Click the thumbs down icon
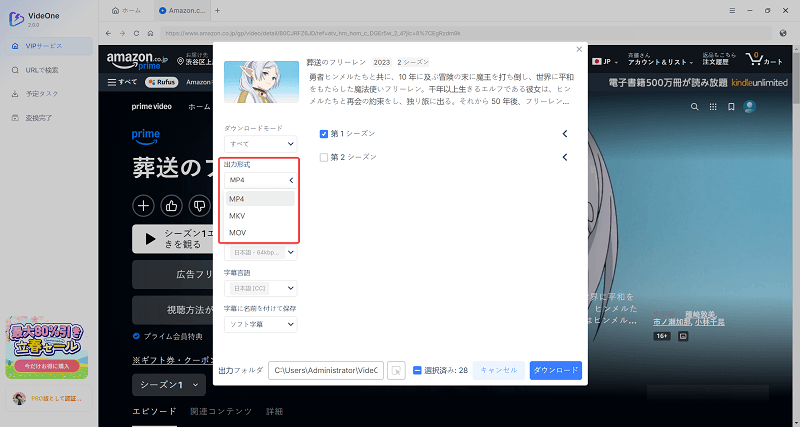The height and width of the screenshot is (427, 800). click(x=199, y=206)
